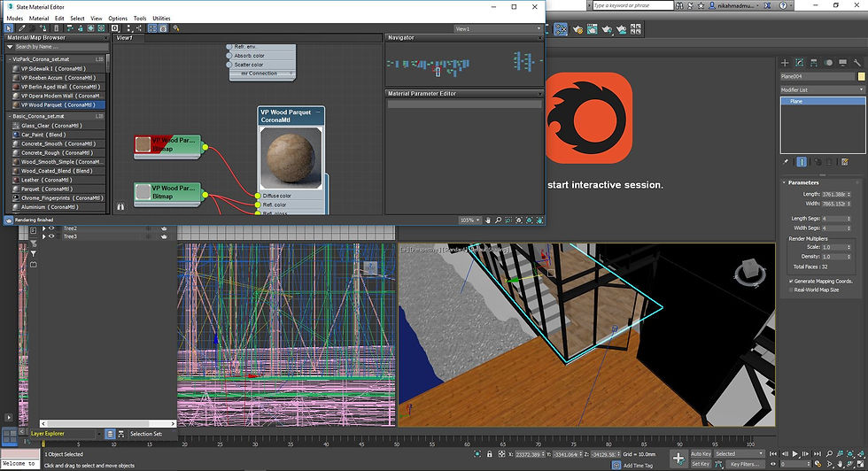
Task: Click the Key Filters button
Action: click(743, 464)
